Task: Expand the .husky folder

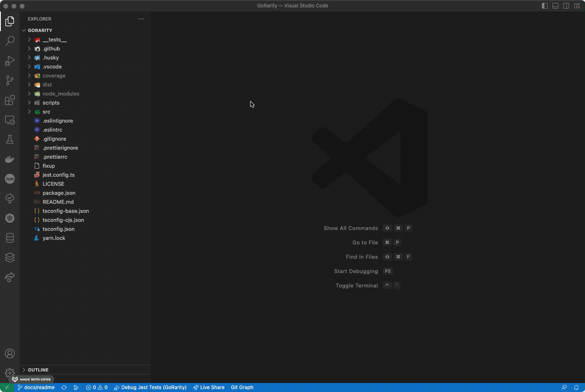Action: click(85, 58)
